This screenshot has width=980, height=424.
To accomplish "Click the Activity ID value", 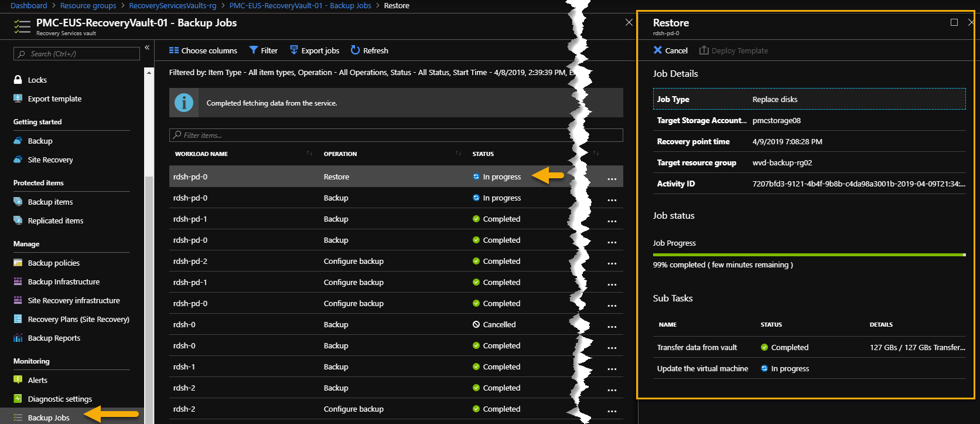I will coord(859,184).
